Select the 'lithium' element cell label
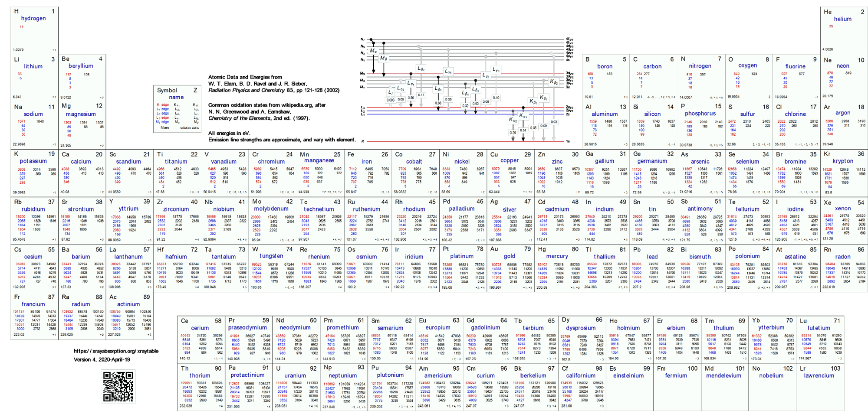The width and height of the screenshot is (868, 411). pyautogui.click(x=33, y=66)
